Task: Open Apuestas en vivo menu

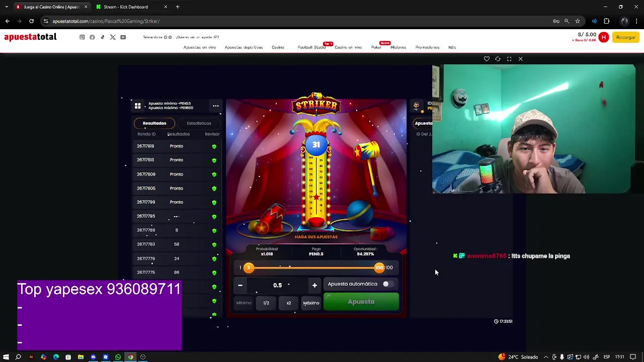Action: pos(199,47)
